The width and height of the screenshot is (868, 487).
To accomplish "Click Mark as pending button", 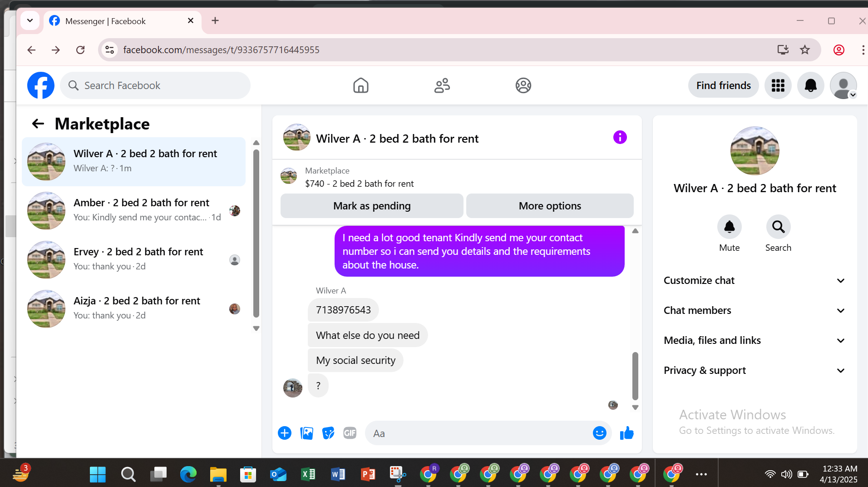I will tap(372, 206).
